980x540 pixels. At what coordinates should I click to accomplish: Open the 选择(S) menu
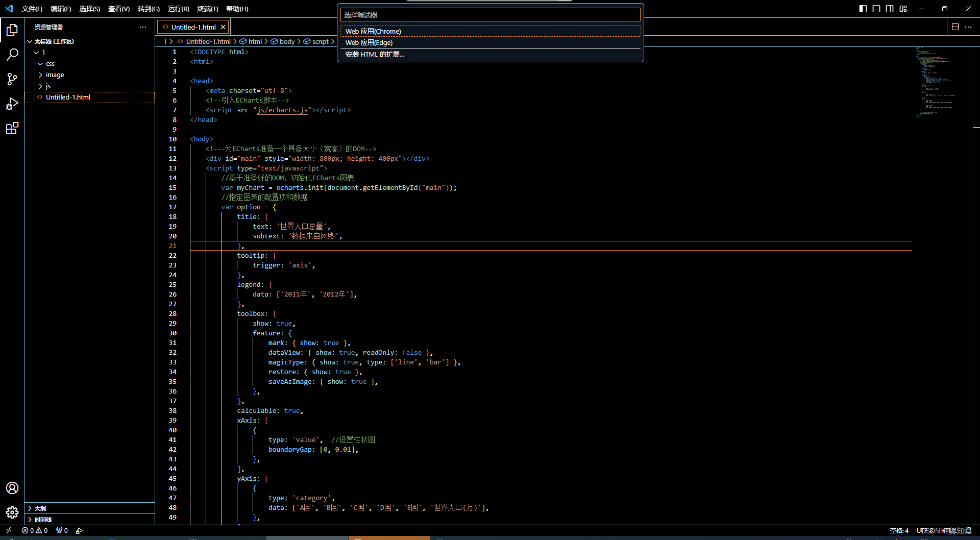pyautogui.click(x=89, y=9)
